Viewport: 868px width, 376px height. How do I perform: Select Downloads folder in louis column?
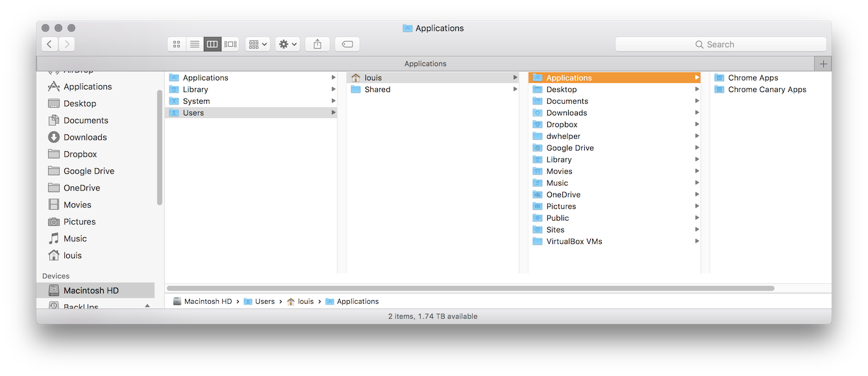pyautogui.click(x=615, y=112)
